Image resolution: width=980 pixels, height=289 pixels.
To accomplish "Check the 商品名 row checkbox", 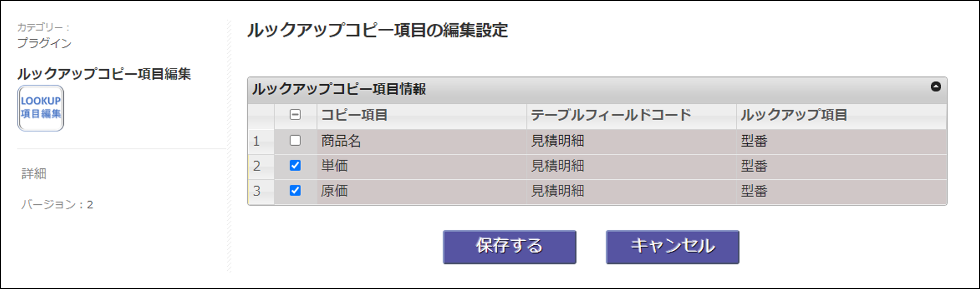I will point(295,141).
